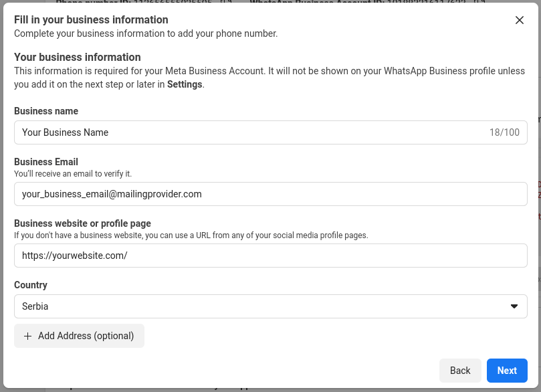
Task: Click the Back button
Action: (x=460, y=370)
